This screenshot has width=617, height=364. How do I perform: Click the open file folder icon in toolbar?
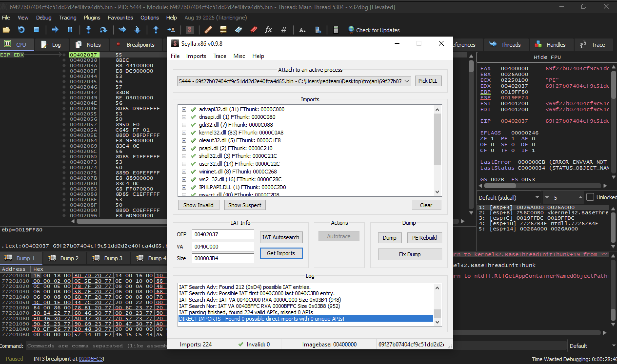click(6, 30)
